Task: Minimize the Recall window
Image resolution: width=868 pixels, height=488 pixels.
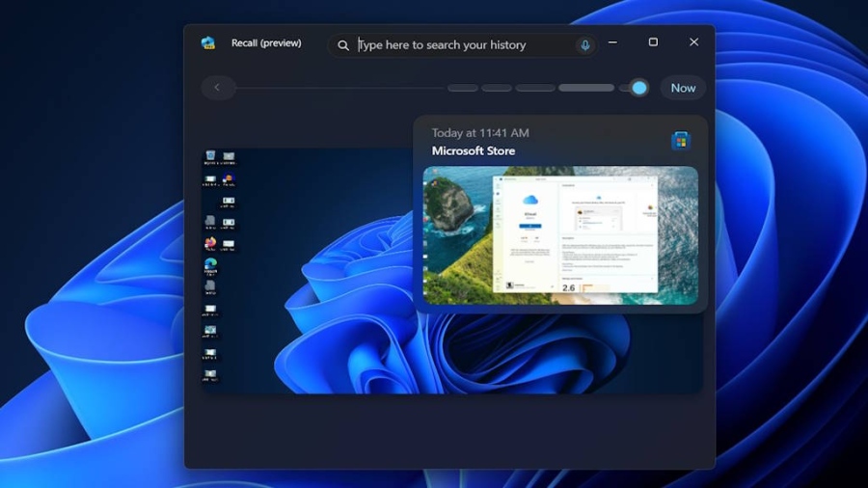Action: (612, 42)
